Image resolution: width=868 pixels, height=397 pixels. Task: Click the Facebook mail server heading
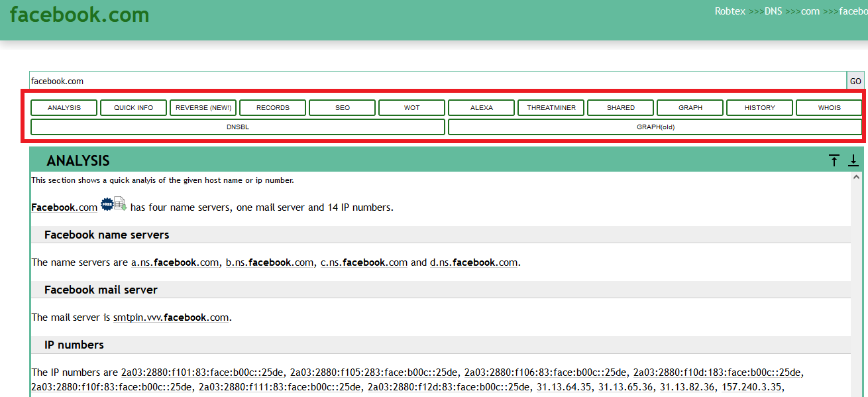coord(101,290)
